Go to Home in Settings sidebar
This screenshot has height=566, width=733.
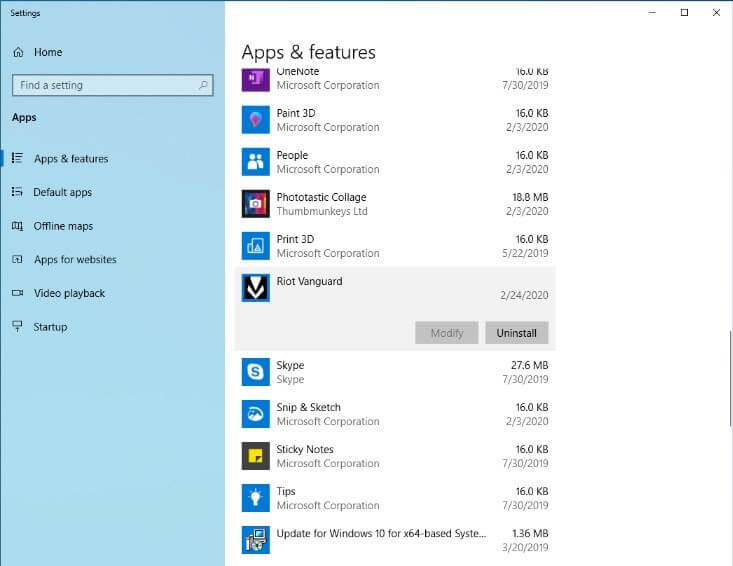47,52
